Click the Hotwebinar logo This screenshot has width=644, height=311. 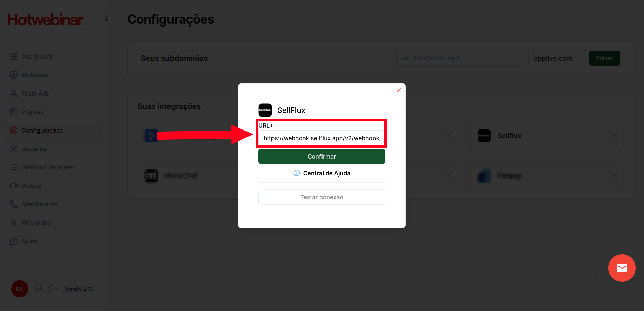pyautogui.click(x=45, y=20)
